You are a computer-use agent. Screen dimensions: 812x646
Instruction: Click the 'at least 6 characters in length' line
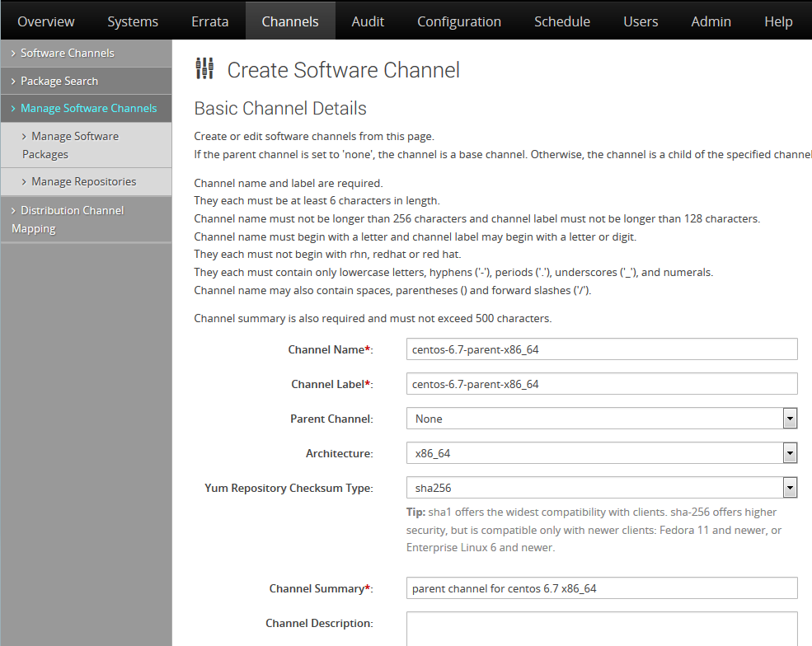point(317,201)
